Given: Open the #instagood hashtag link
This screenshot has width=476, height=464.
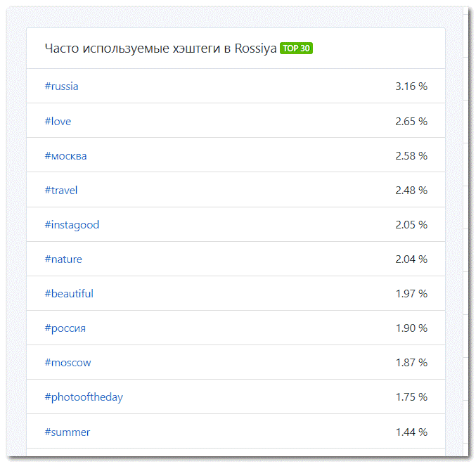Looking at the screenshot, I should coord(72,225).
